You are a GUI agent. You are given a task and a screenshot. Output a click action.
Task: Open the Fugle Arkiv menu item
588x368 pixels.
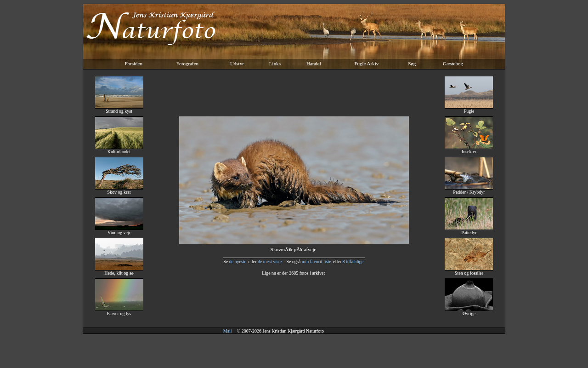pos(366,63)
